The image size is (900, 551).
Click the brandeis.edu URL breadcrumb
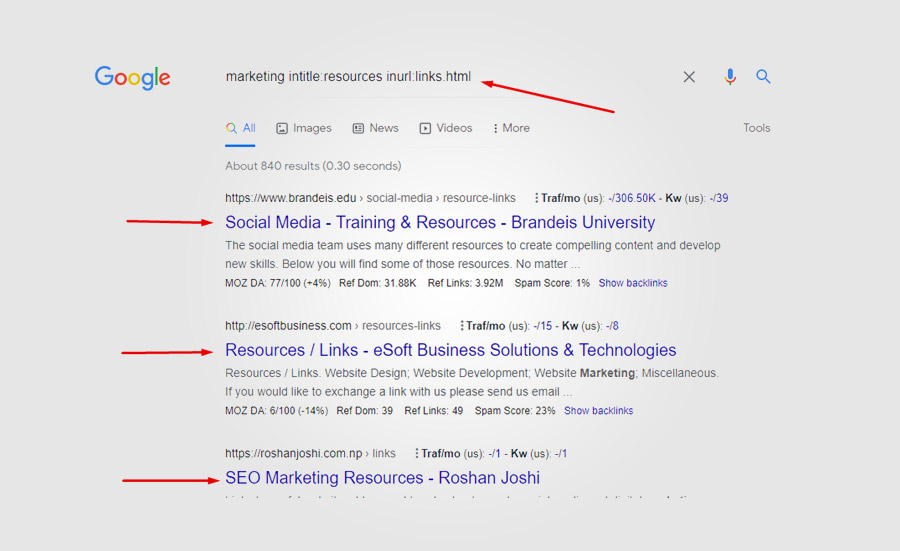[x=370, y=198]
